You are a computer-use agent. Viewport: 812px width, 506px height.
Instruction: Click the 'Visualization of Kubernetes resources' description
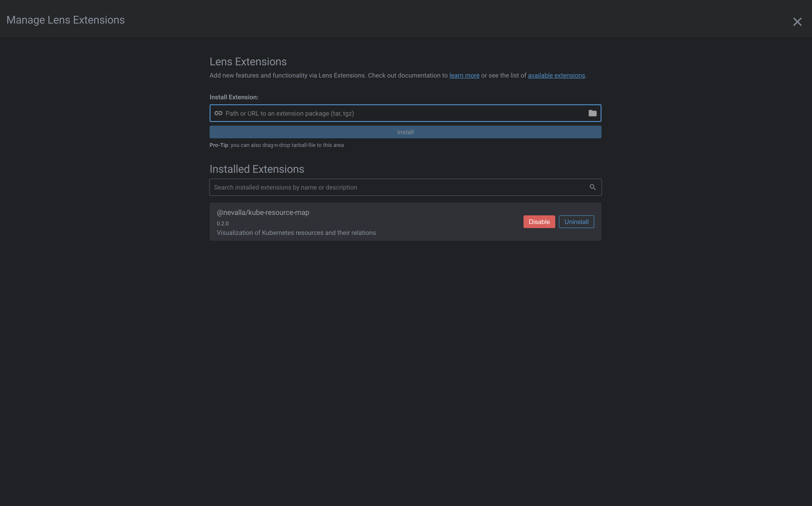[x=296, y=233]
